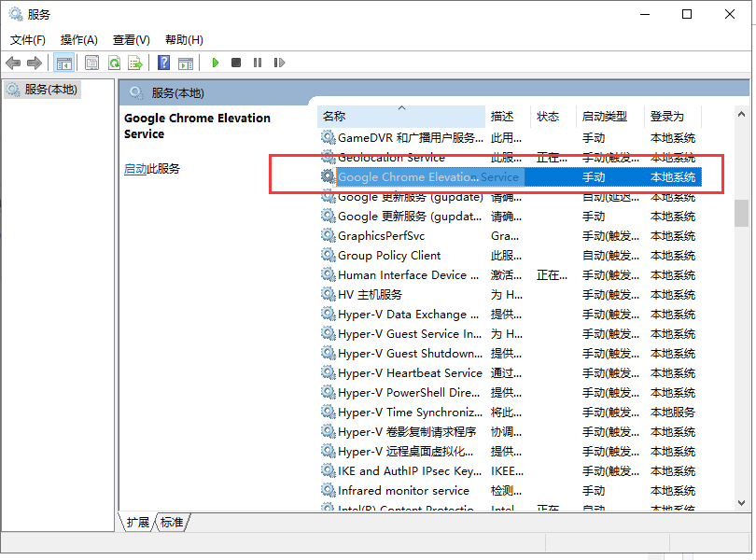Screen dimensions: 756x560
Task: Select IKE and AuthIP IPsec Keying row
Action: click(x=511, y=470)
